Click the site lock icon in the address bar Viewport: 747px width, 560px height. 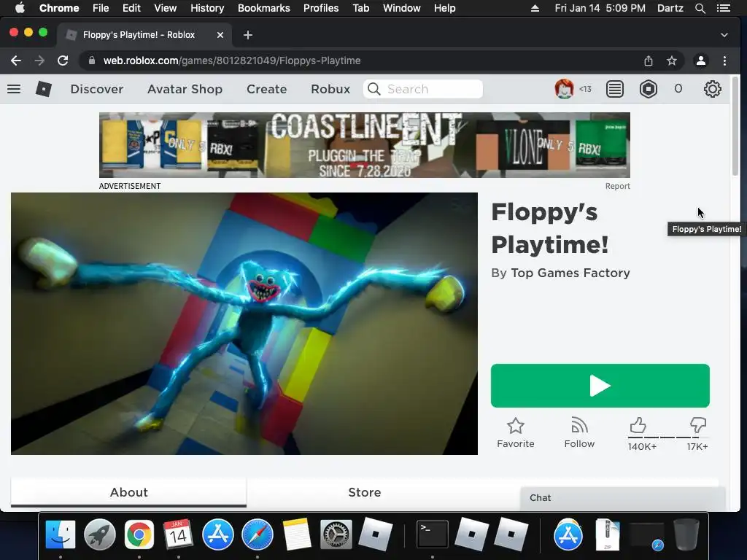tap(92, 61)
